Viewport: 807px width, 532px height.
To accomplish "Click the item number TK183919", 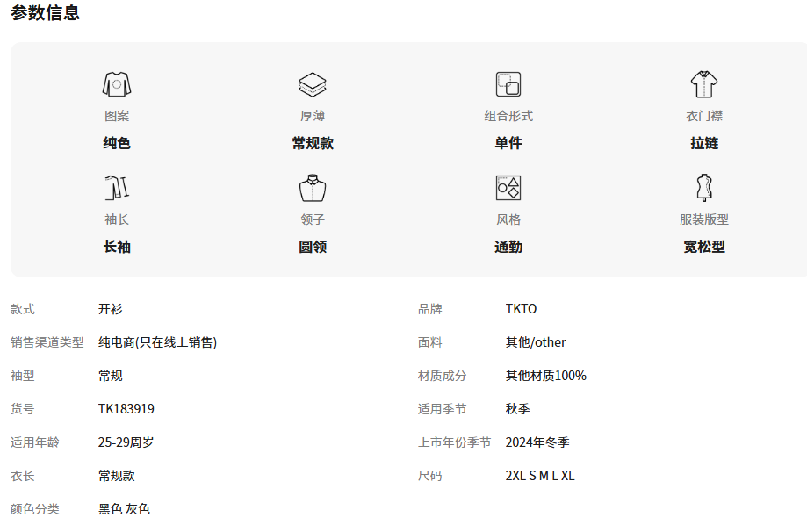I will coord(126,409).
